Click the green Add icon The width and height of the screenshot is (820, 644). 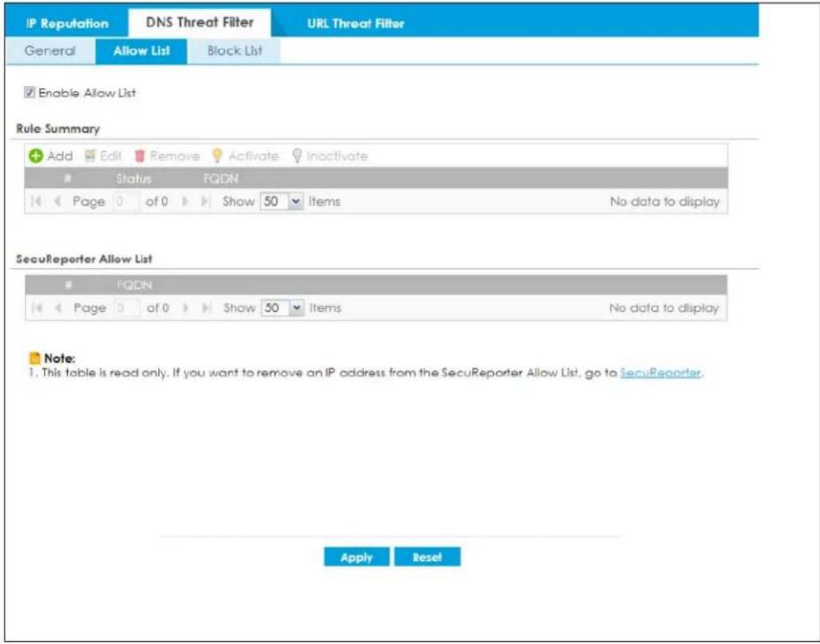[36, 156]
